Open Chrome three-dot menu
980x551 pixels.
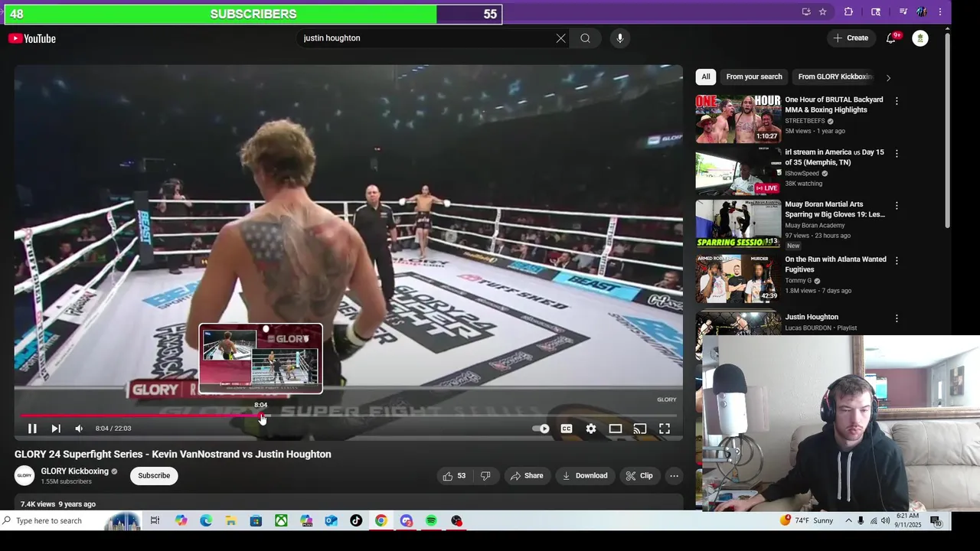pos(940,11)
